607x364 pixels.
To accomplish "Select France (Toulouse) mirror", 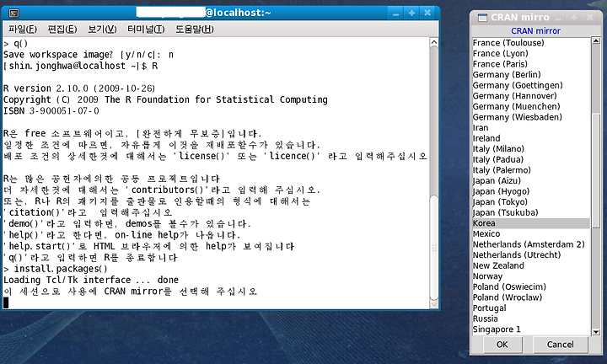I will point(531,43).
